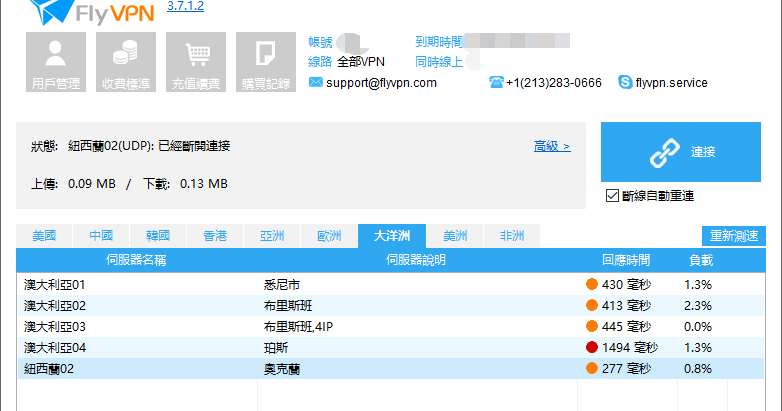Open 充值續費 recharge cart icon
The height and width of the screenshot is (411, 782).
[x=196, y=62]
